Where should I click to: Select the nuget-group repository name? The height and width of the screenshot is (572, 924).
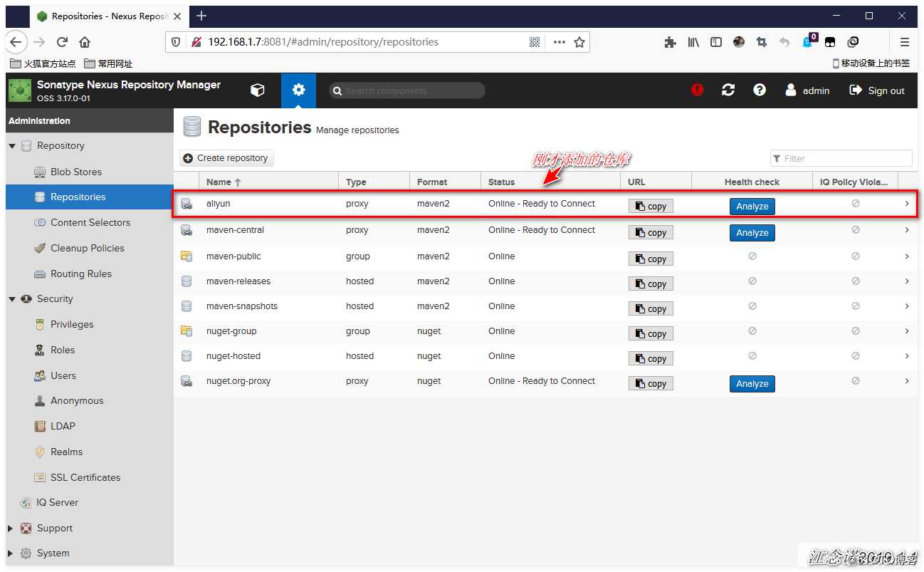click(231, 331)
